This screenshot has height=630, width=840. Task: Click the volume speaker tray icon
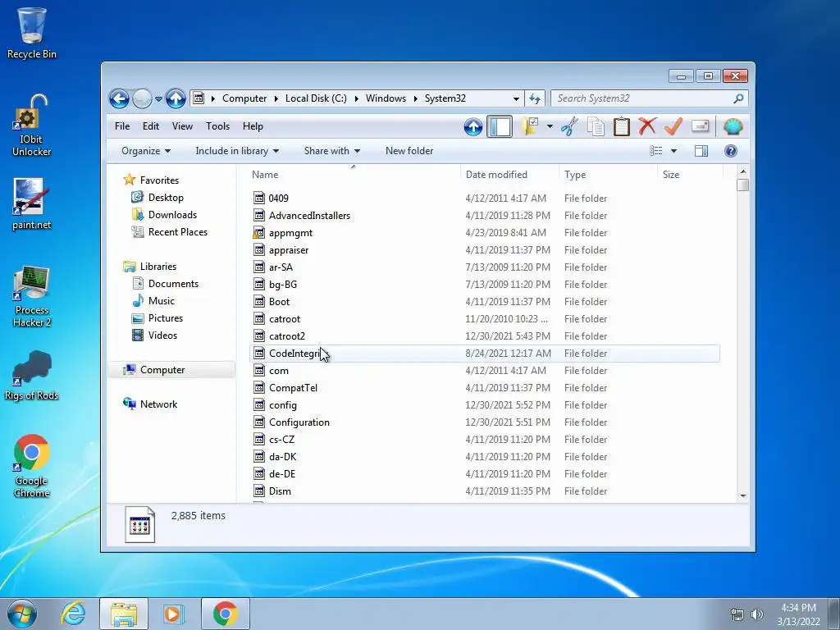tap(757, 614)
